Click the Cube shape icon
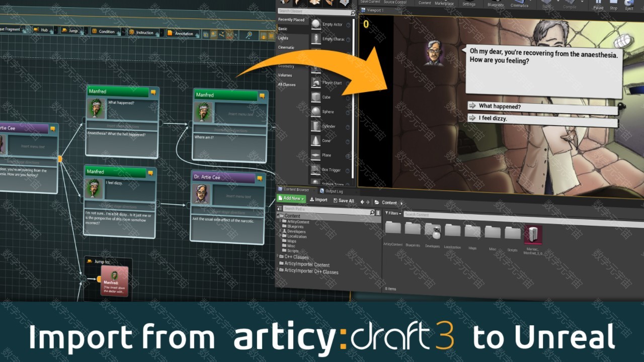This screenshot has height=362, width=644. [x=315, y=97]
